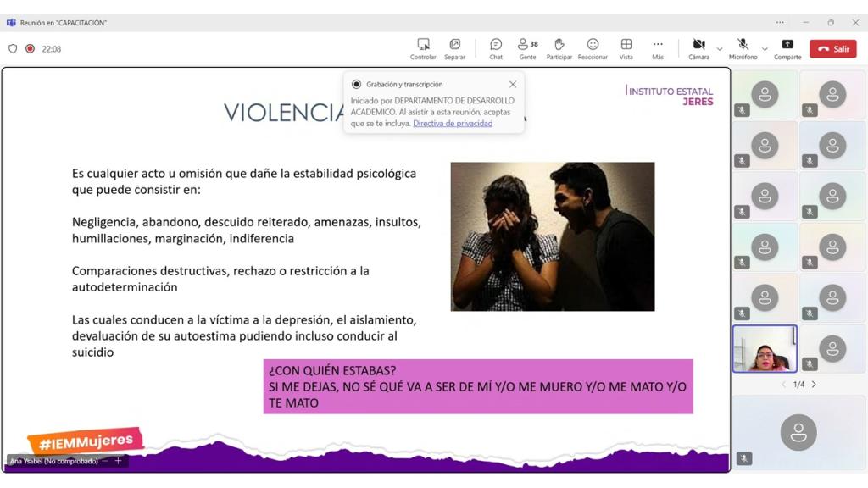Screen dimensions: 868x488
Task: Open the Vista layout menu
Action: coord(626,48)
